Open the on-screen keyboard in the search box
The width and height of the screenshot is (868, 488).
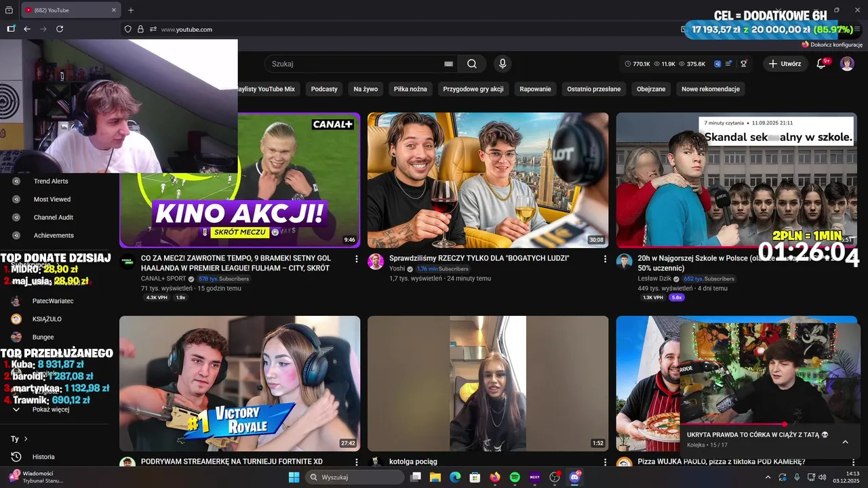[x=448, y=64]
